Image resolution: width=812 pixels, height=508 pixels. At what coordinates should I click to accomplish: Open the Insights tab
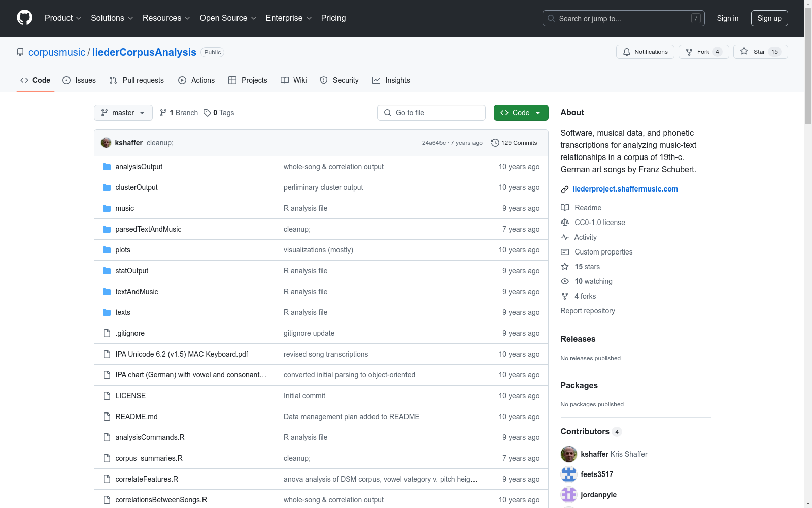391,80
